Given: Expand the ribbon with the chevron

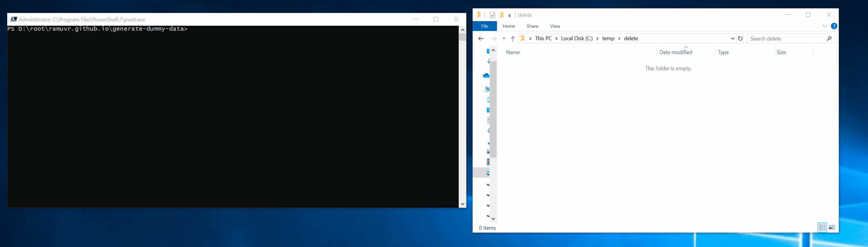Looking at the screenshot, I should point(825,26).
